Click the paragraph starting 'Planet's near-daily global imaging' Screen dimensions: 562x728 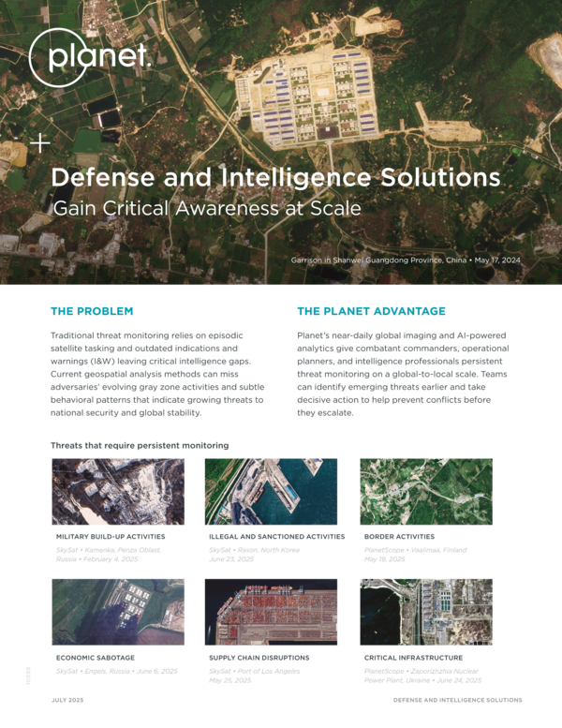pos(403,374)
